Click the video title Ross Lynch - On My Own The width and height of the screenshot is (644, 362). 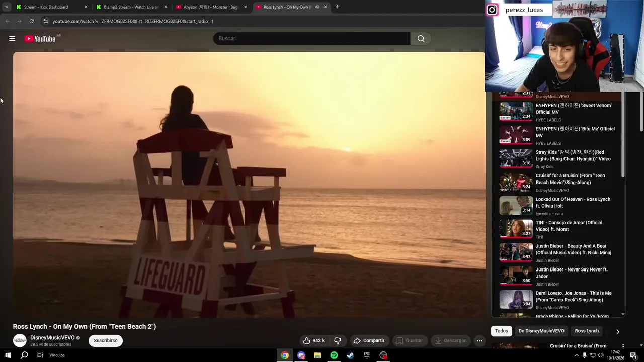(85, 326)
